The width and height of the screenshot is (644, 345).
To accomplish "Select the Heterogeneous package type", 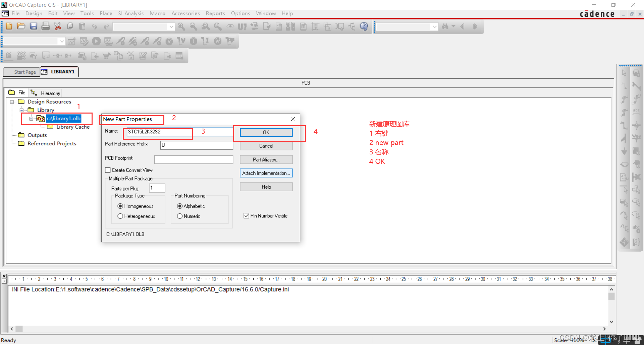I will pyautogui.click(x=120, y=216).
